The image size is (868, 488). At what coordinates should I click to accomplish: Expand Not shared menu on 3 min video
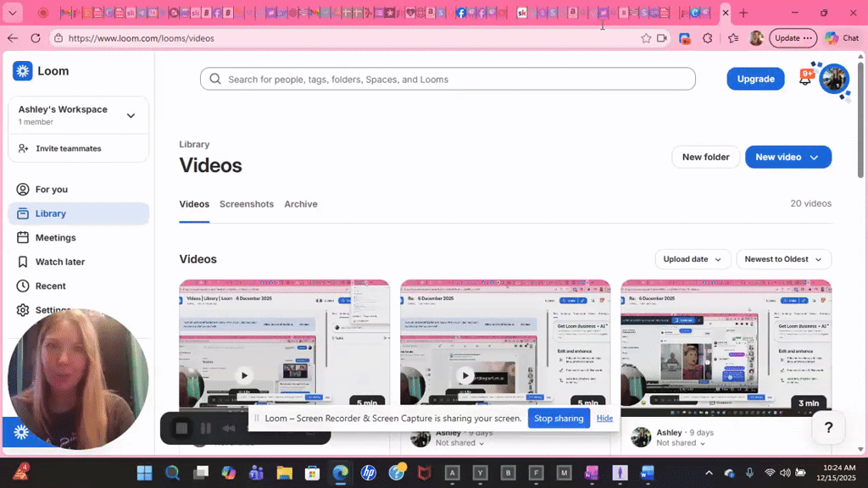(681, 443)
